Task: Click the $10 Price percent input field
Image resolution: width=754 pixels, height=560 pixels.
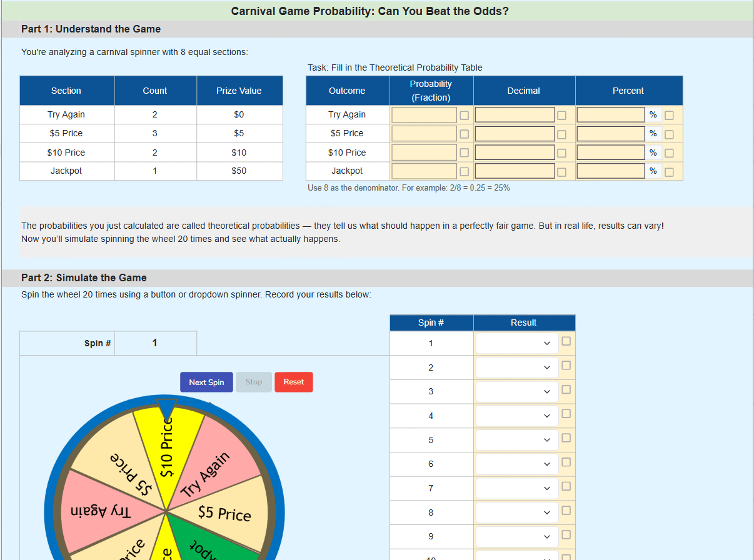Action: coord(611,152)
